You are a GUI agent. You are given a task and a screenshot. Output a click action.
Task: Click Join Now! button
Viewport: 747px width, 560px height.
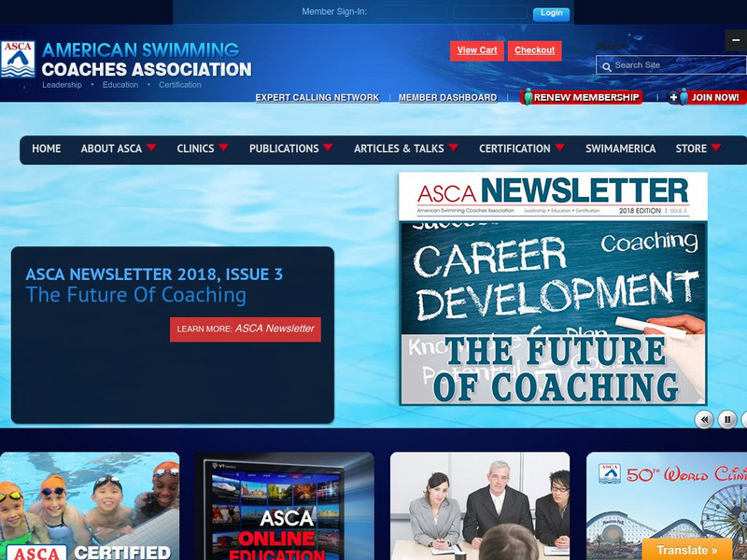pyautogui.click(x=707, y=97)
